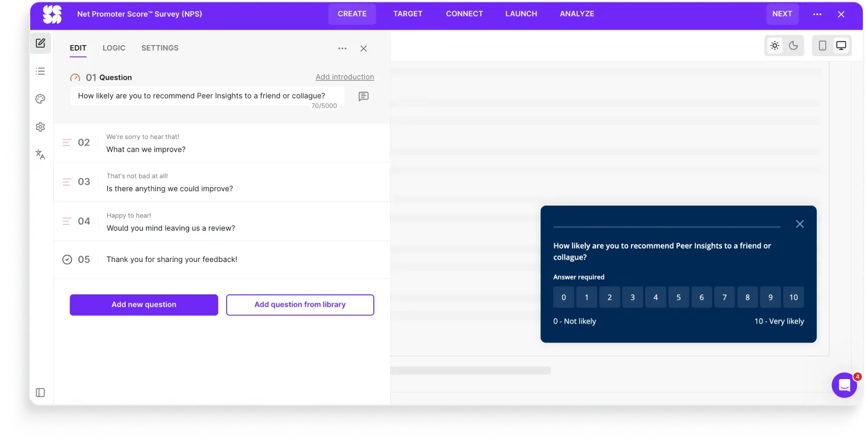Click the preview question heading text

click(x=662, y=252)
